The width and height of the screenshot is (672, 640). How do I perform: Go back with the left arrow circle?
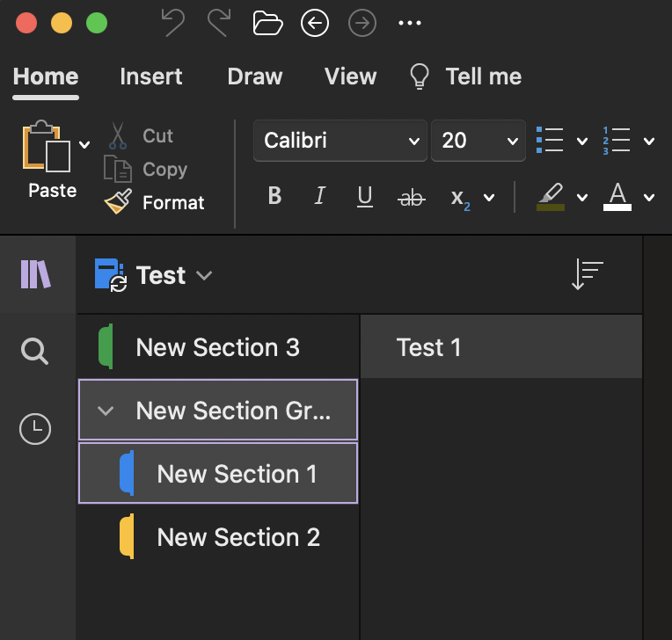click(315, 23)
